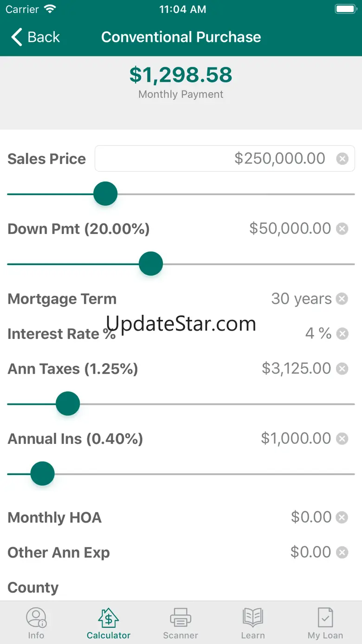Open the Scanner printer icon

(181, 618)
